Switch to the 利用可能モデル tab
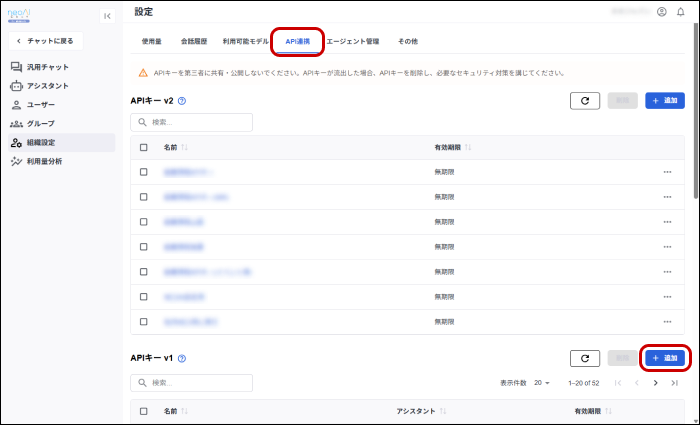The image size is (700, 425). [246, 42]
